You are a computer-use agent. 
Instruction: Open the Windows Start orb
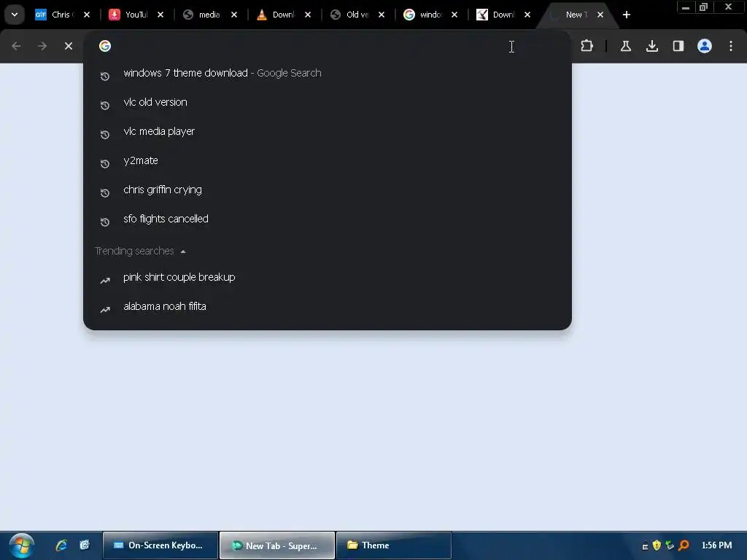(21, 545)
